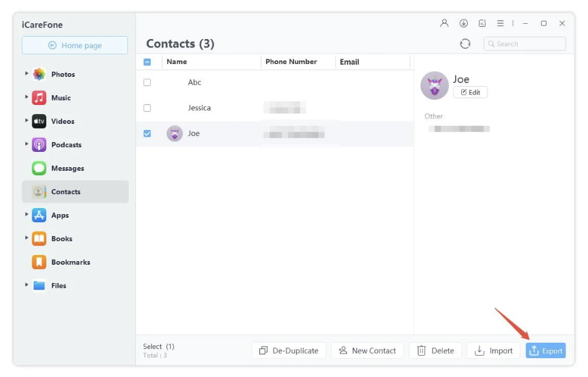Screen dimensions: 588x377
Task: Check the Abc contact checkbox
Action: click(147, 82)
